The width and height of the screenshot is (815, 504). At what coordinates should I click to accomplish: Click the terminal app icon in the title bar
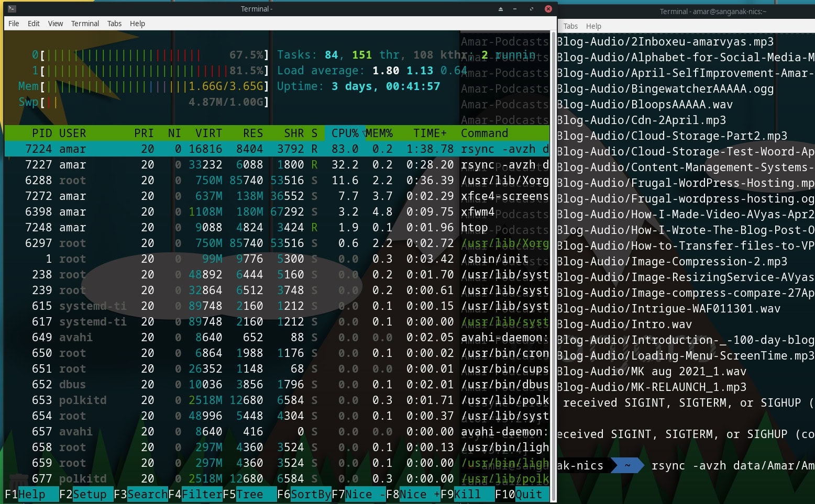click(x=12, y=9)
